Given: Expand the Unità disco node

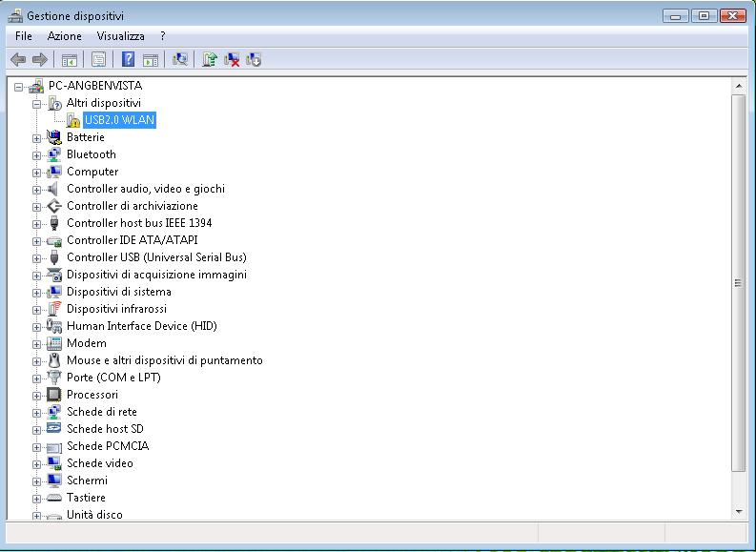Looking at the screenshot, I should [x=36, y=516].
